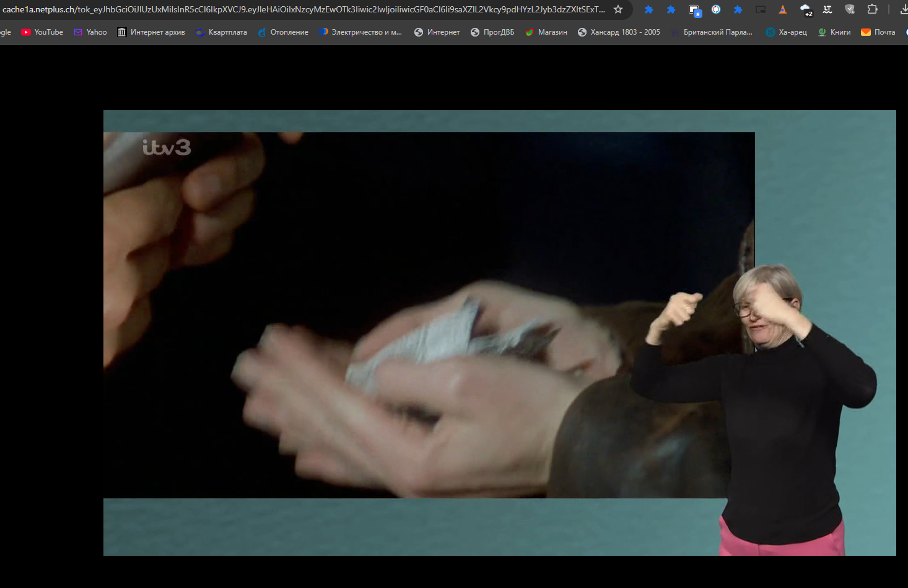Open the Yahoo bookmark
Image resolution: width=908 pixels, height=588 pixels.
(90, 32)
